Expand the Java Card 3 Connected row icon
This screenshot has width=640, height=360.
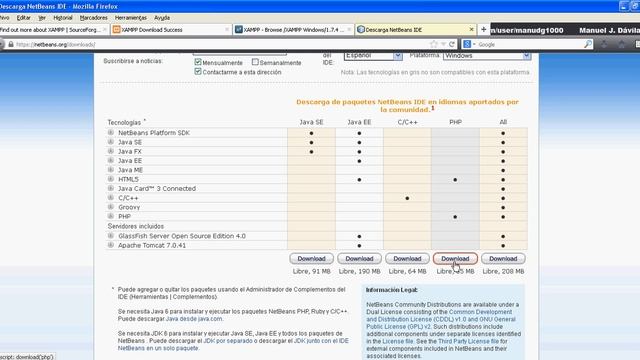pyautogui.click(x=111, y=188)
